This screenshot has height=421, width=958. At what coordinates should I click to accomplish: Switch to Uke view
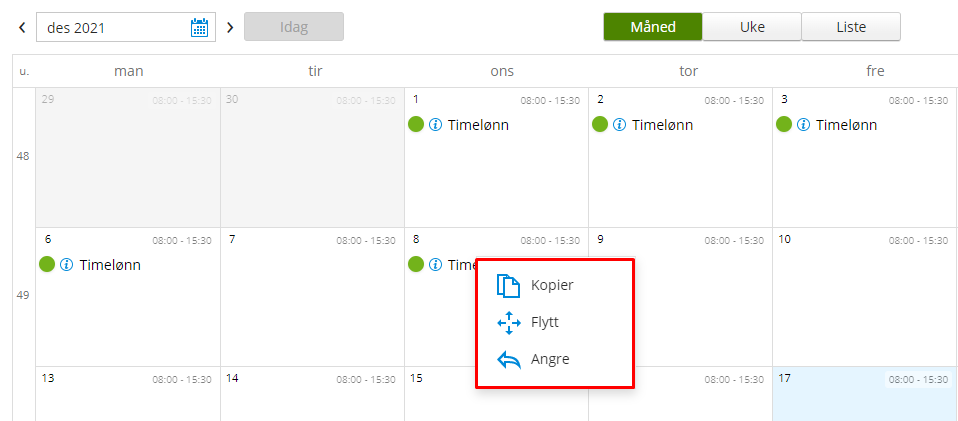click(x=752, y=27)
